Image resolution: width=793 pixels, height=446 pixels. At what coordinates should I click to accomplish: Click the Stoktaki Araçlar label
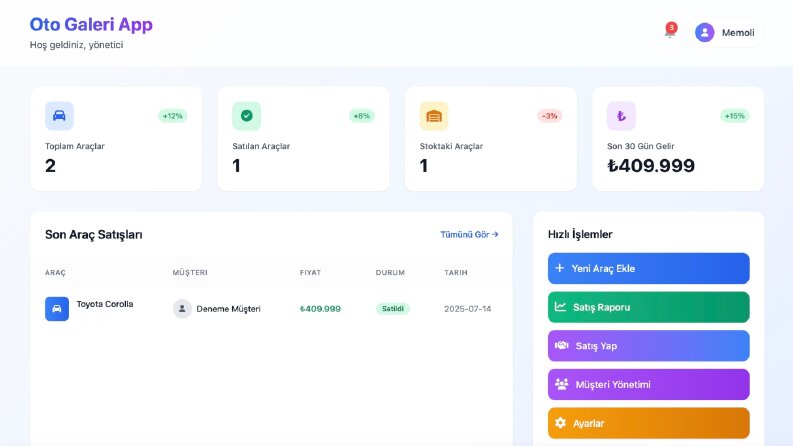(x=451, y=146)
